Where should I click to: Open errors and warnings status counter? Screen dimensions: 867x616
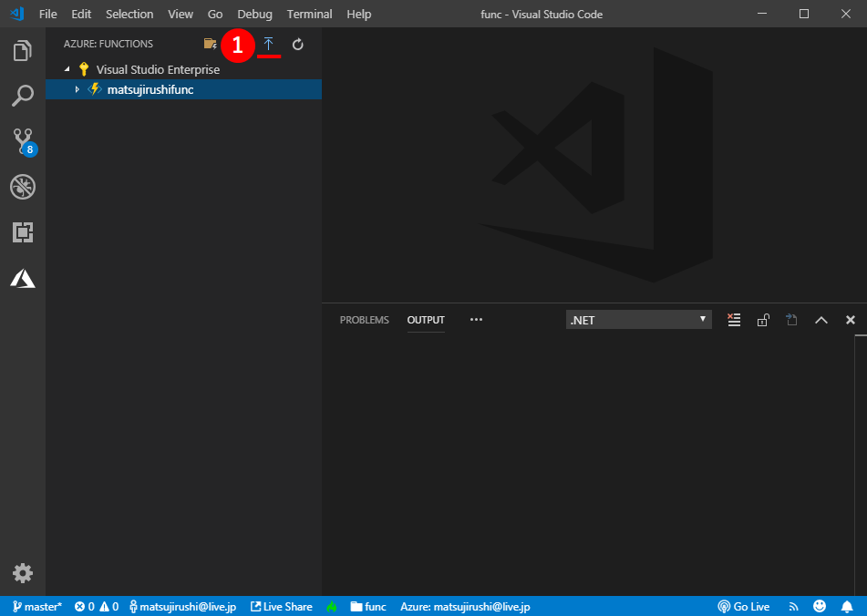coord(97,607)
